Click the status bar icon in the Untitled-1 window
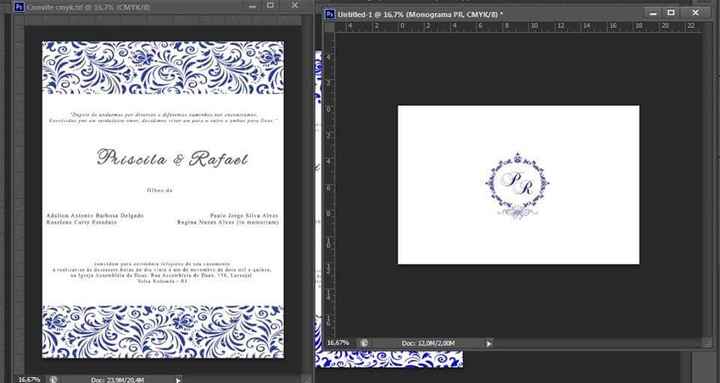Image resolution: width=720 pixels, height=383 pixels. [364, 343]
